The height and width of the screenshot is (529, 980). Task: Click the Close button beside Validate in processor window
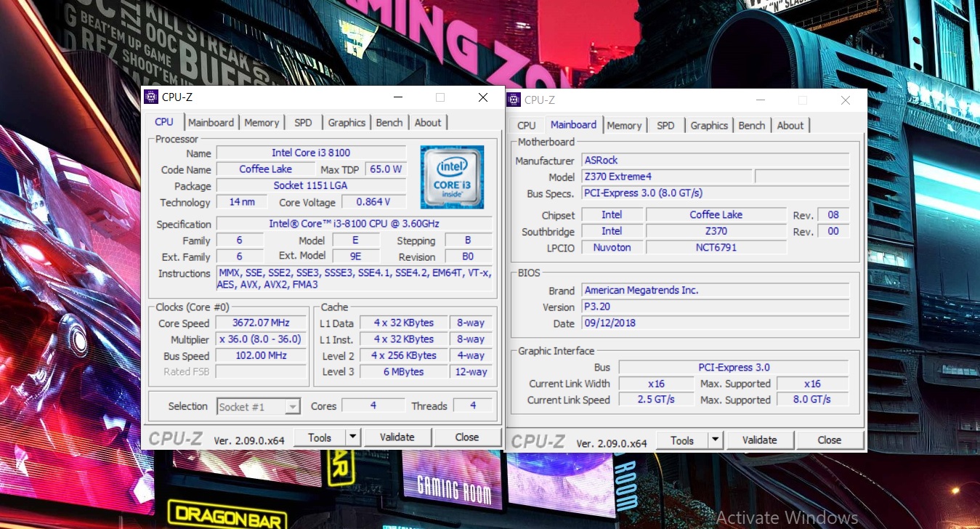coord(467,437)
